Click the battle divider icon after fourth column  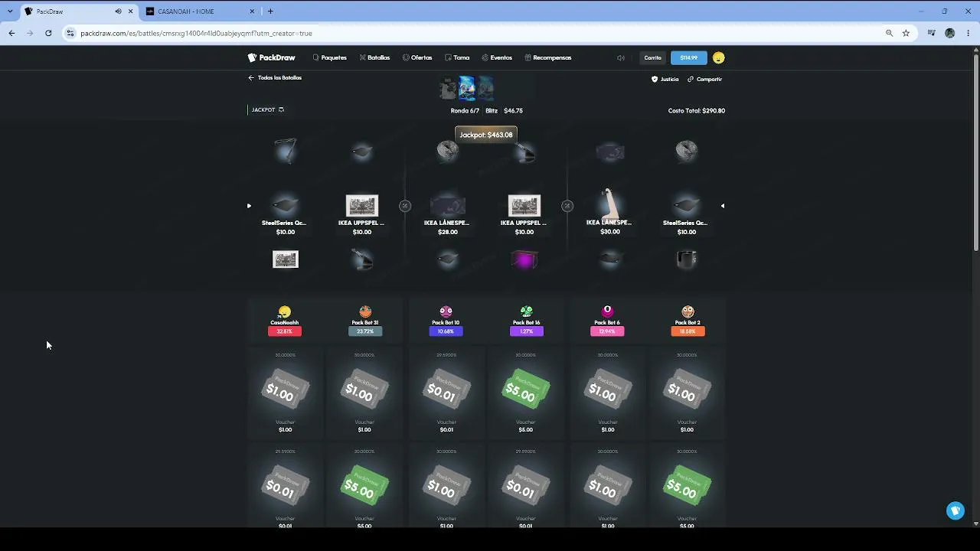pyautogui.click(x=567, y=206)
